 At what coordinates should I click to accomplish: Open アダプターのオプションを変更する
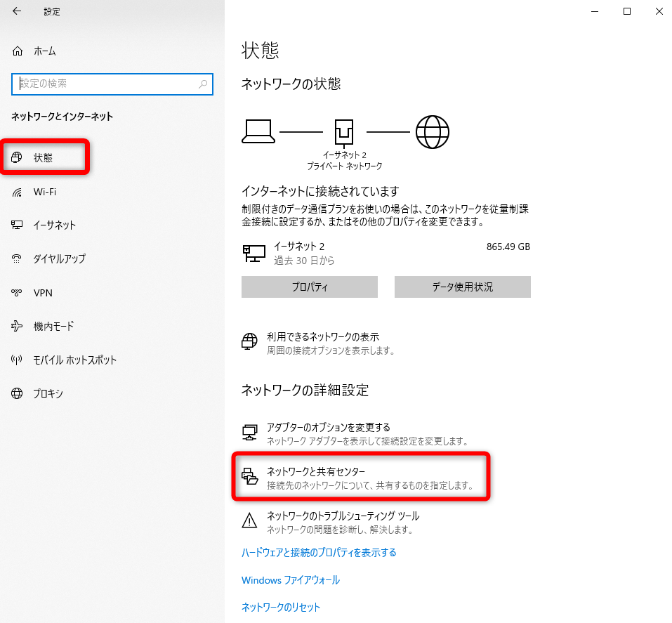329,428
